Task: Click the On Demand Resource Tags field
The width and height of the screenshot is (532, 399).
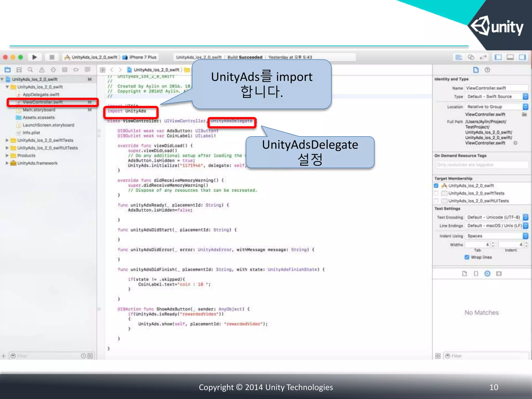Action: (481, 165)
